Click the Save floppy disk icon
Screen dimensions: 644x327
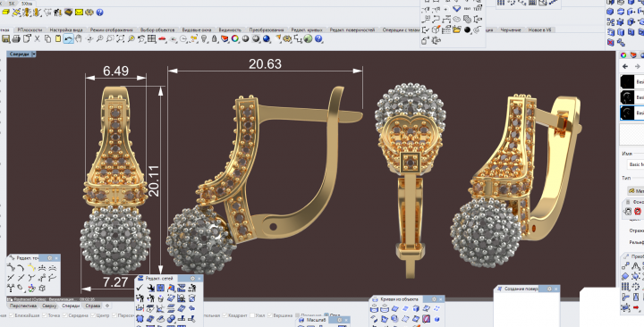[5, 39]
